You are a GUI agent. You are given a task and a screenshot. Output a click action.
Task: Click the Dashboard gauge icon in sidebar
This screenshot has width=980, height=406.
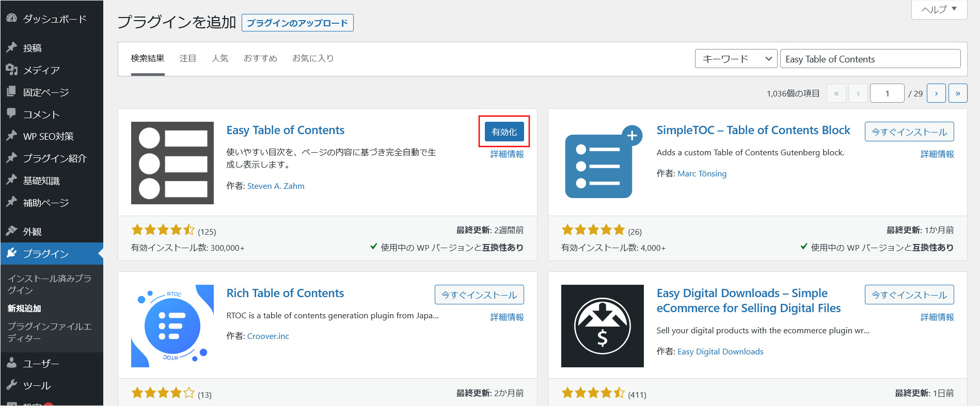pyautogui.click(x=11, y=18)
